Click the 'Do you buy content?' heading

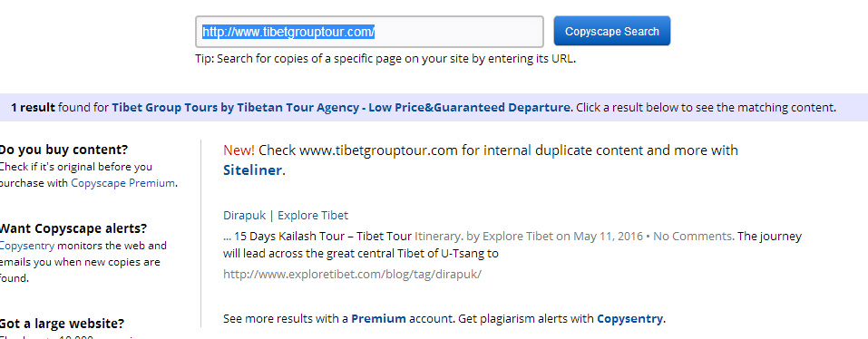(63, 150)
